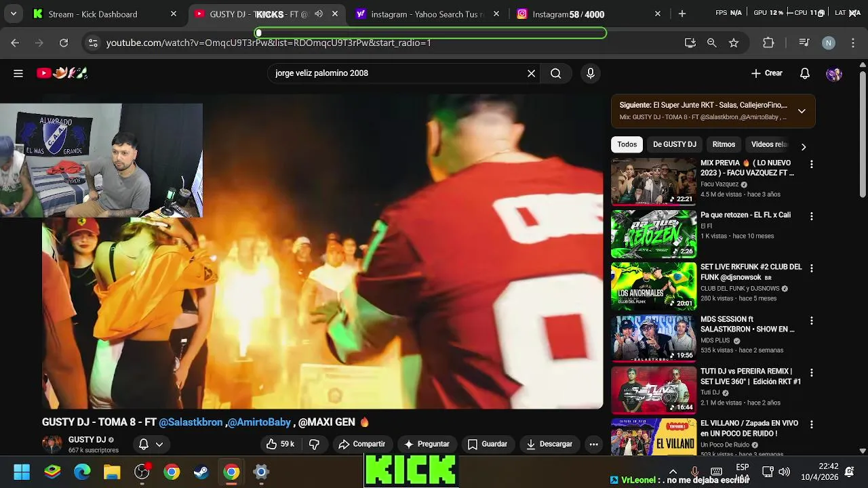The image size is (868, 488).
Task: Open the GUSTY DJ channel name link
Action: point(87,440)
